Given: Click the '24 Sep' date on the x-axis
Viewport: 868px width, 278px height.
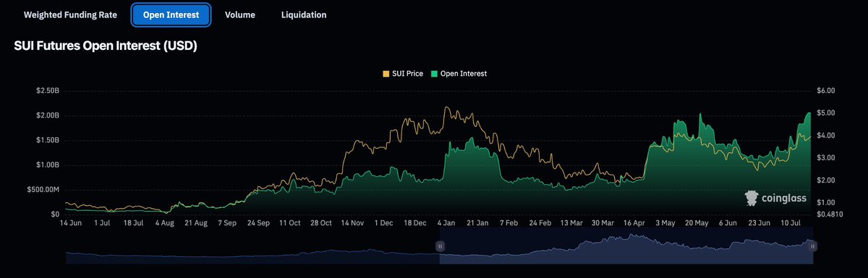Looking at the screenshot, I should tap(258, 224).
